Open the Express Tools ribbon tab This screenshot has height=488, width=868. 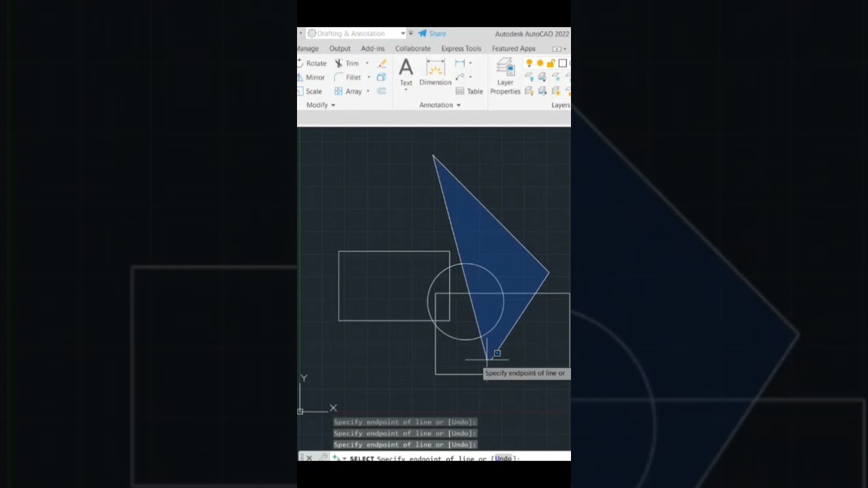tap(461, 49)
